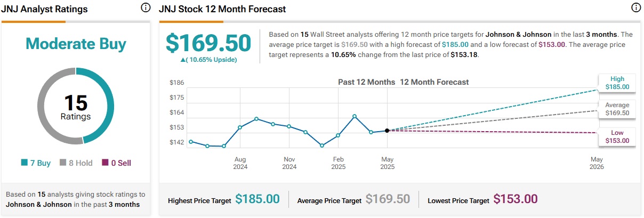This screenshot has width=644, height=218.
Task: Click the Low $153.00 forecast label
Action: point(617,136)
